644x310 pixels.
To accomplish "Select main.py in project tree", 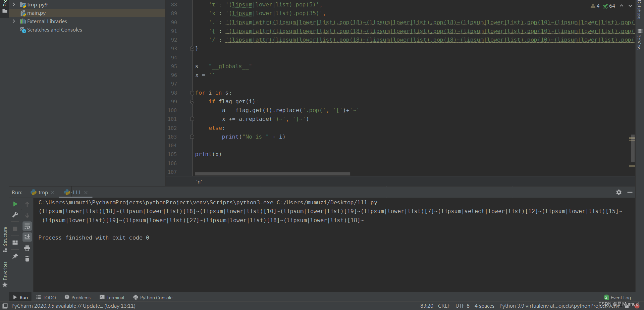I will point(36,13).
